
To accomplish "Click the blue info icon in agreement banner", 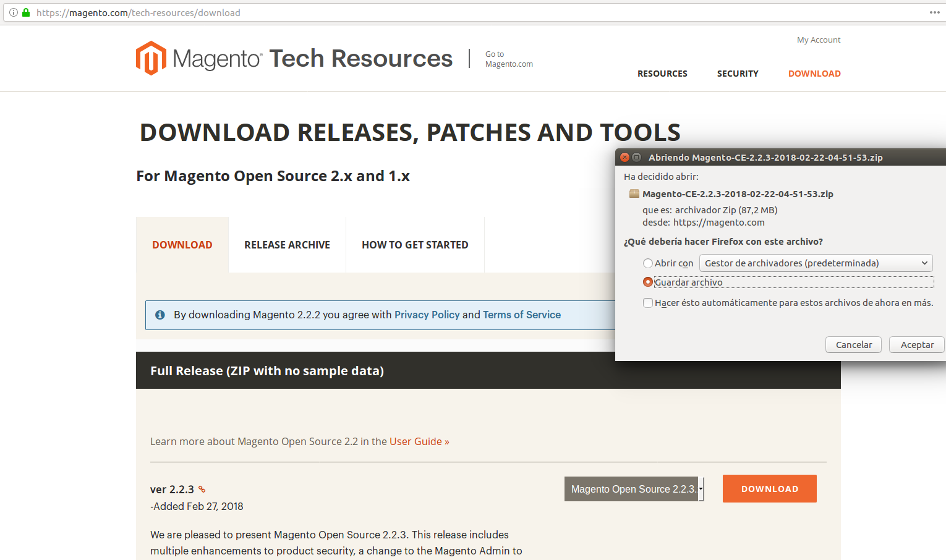I will (160, 315).
